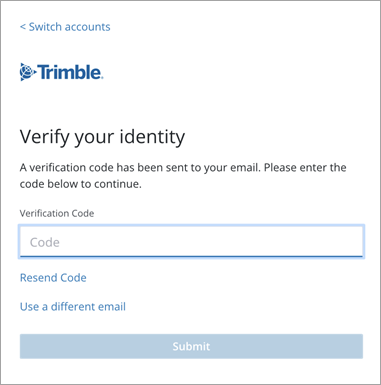Click the word email in different email link
Screen dimensions: 381x385
pyautogui.click(x=110, y=307)
